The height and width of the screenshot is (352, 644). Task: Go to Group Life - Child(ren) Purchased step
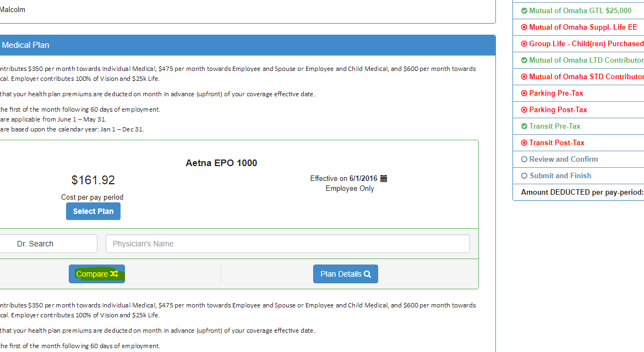click(x=586, y=44)
